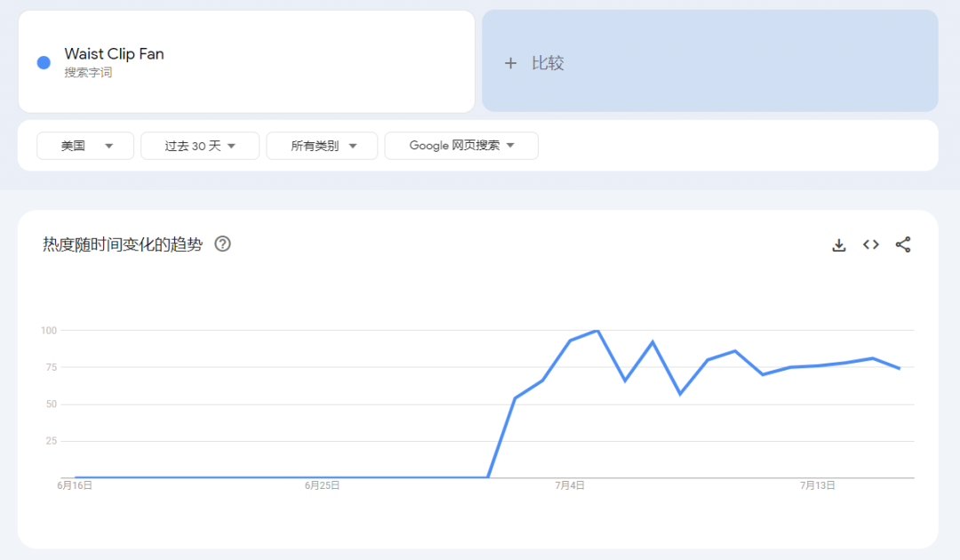Click the 热度随时间变化的趋势 chart title

(x=123, y=244)
